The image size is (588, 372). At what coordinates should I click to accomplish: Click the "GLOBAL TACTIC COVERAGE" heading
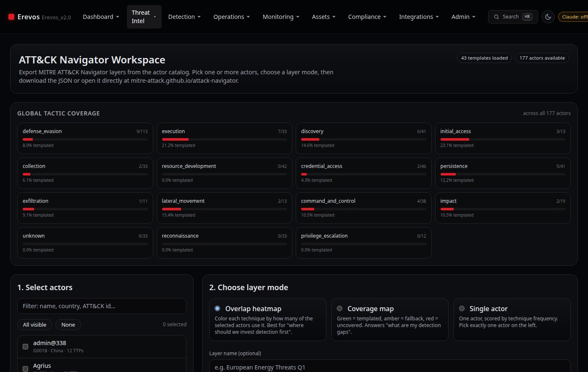[x=58, y=113]
